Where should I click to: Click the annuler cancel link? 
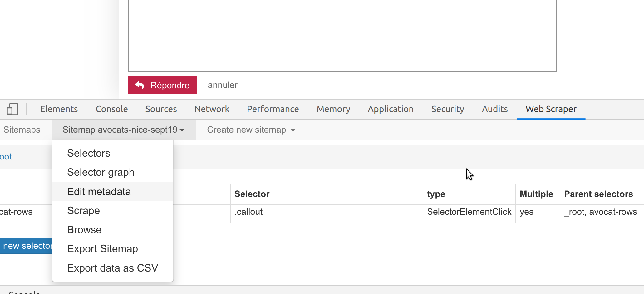(223, 85)
